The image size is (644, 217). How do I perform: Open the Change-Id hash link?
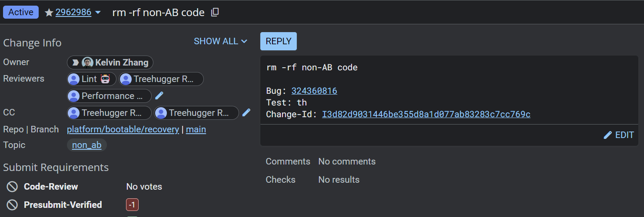click(426, 114)
